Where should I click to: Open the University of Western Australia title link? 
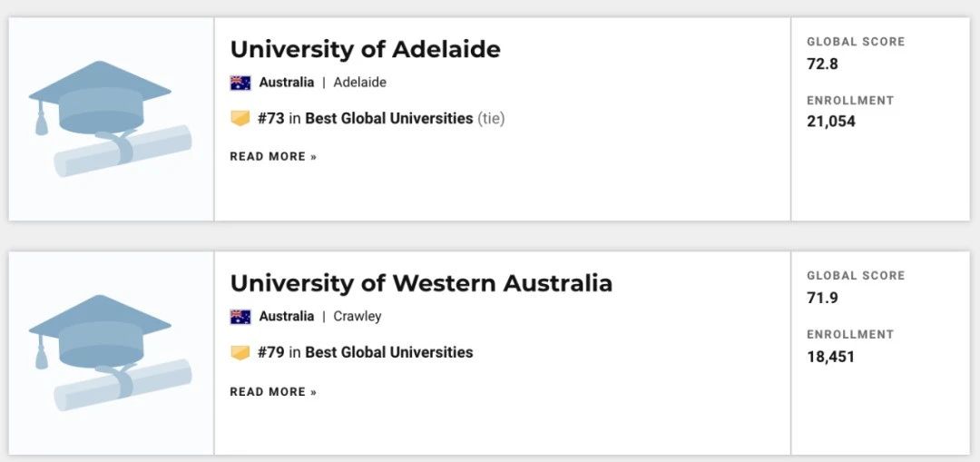pyautogui.click(x=421, y=283)
